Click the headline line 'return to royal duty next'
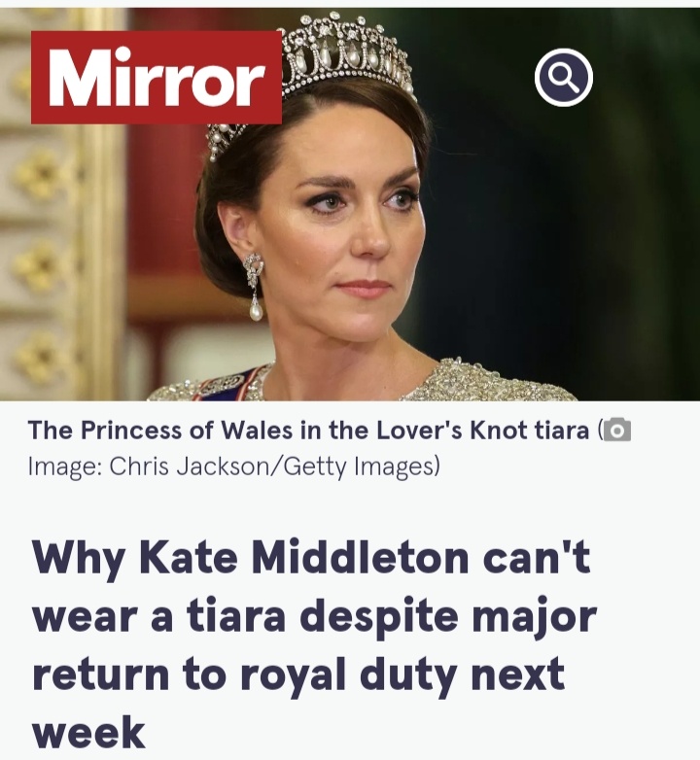Screen dimensions: 700x760 [298, 674]
